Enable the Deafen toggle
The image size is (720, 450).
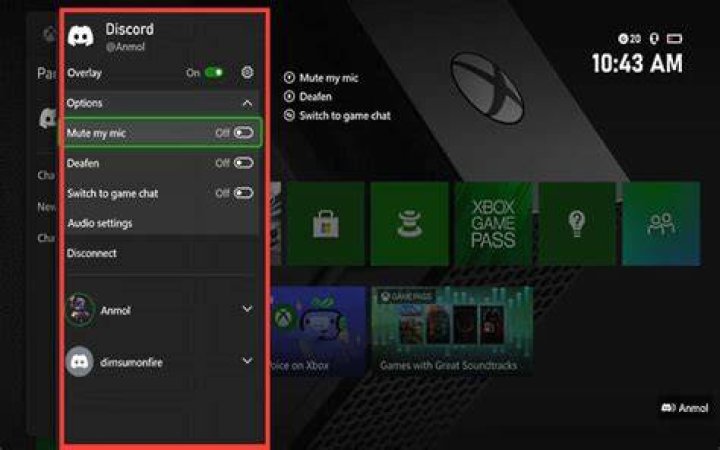click(243, 163)
